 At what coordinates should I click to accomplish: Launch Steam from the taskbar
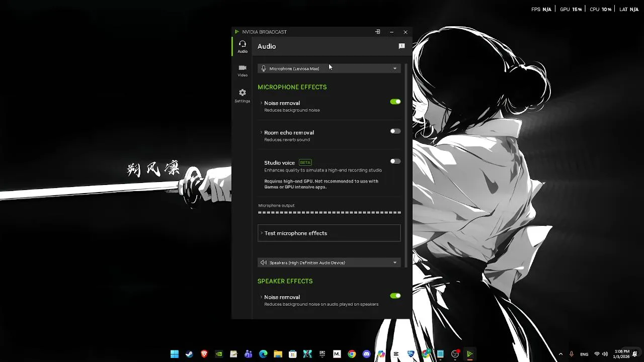189,354
